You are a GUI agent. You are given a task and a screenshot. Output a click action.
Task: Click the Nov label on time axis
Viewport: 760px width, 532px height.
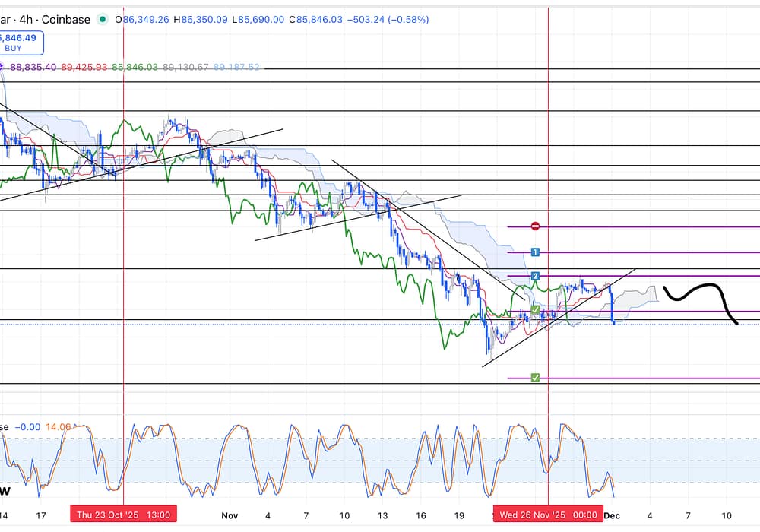(x=230, y=515)
